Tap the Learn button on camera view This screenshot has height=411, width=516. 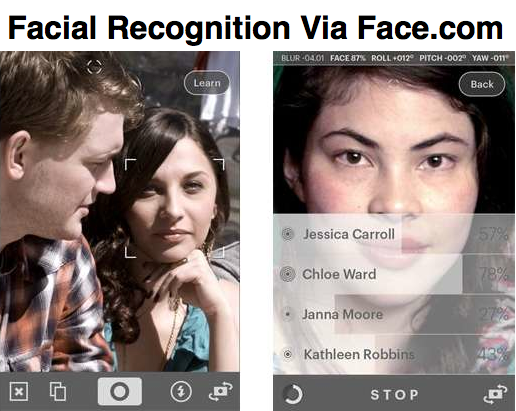207,83
